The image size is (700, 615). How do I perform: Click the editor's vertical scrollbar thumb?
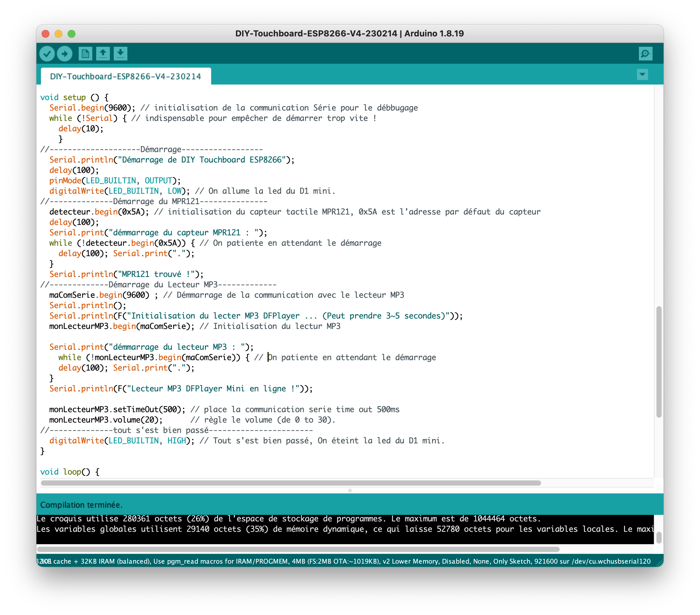[658, 361]
